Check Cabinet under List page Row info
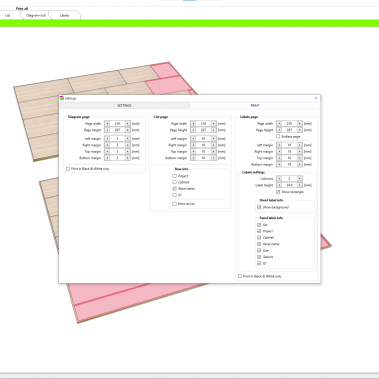The image size is (379, 379). click(x=174, y=182)
